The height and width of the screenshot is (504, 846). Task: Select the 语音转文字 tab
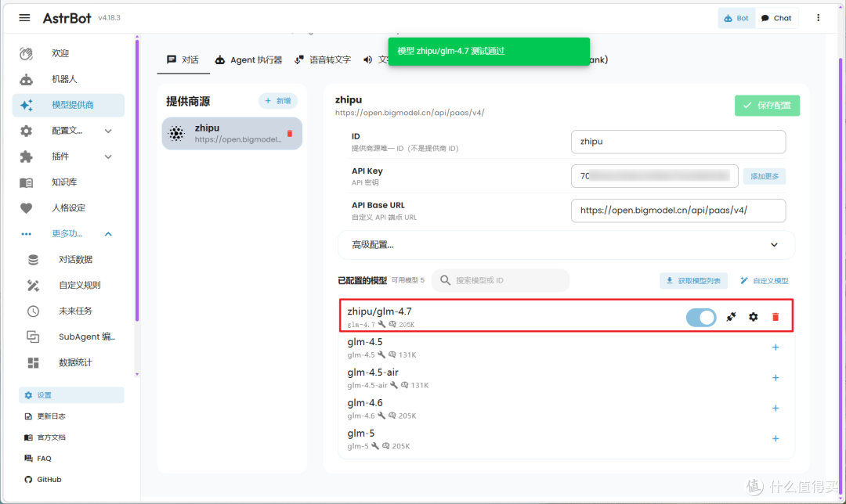[323, 59]
